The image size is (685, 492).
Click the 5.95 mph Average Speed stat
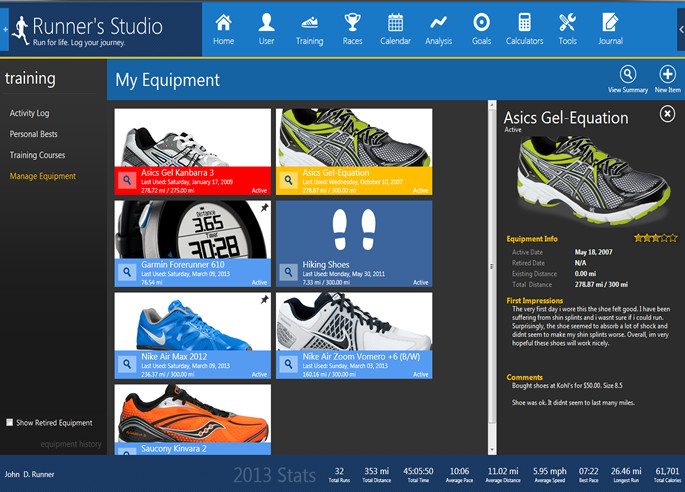(550, 475)
